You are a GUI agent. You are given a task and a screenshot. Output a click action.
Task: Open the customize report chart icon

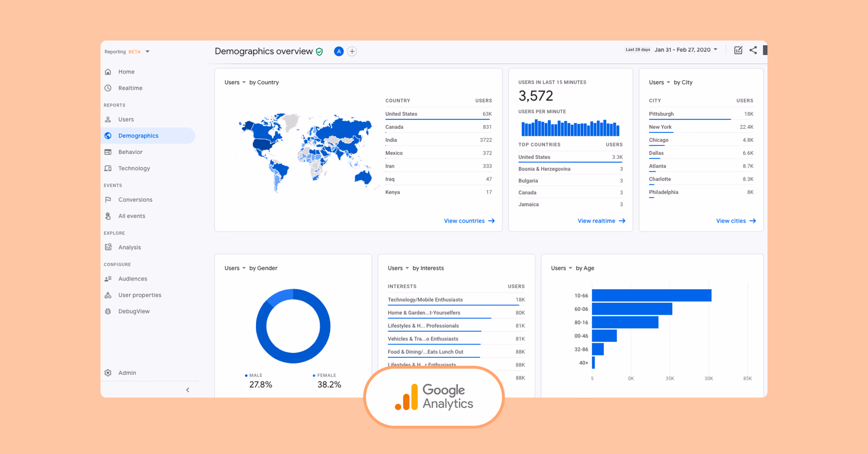[x=738, y=50]
